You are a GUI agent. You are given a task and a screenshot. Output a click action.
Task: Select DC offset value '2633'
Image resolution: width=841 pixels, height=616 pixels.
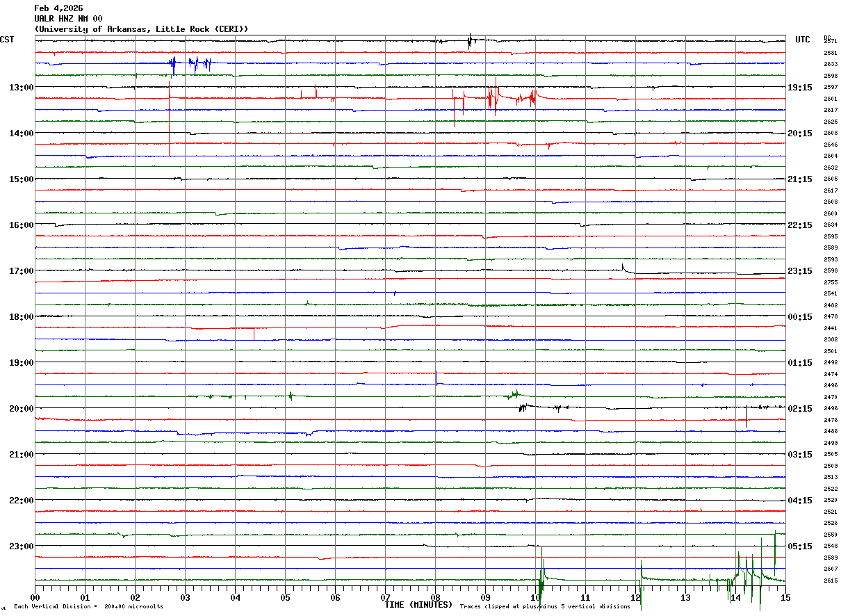click(831, 64)
